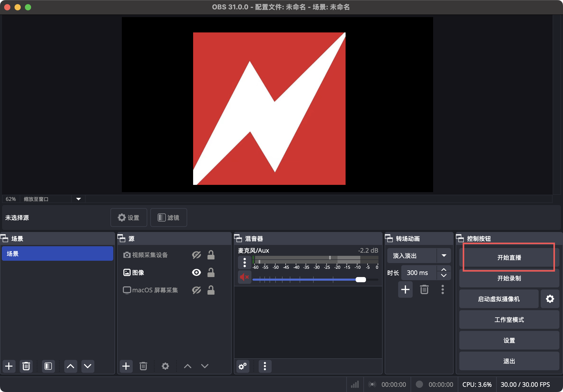Click the 62% zoom value
Viewport: 563px width, 392px height.
11,199
